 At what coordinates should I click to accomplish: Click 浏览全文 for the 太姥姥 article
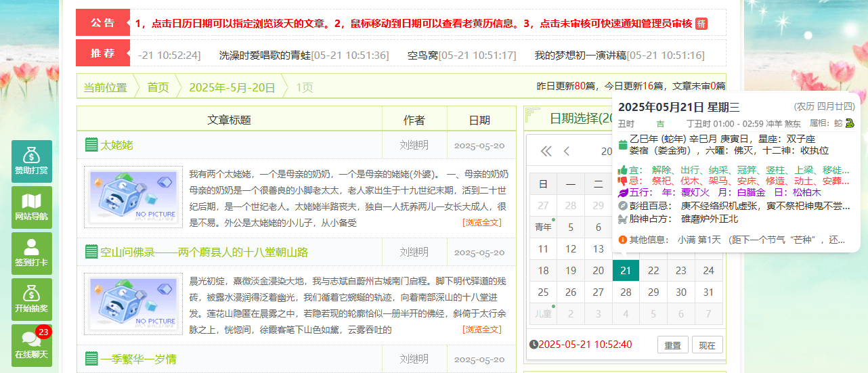tap(482, 222)
